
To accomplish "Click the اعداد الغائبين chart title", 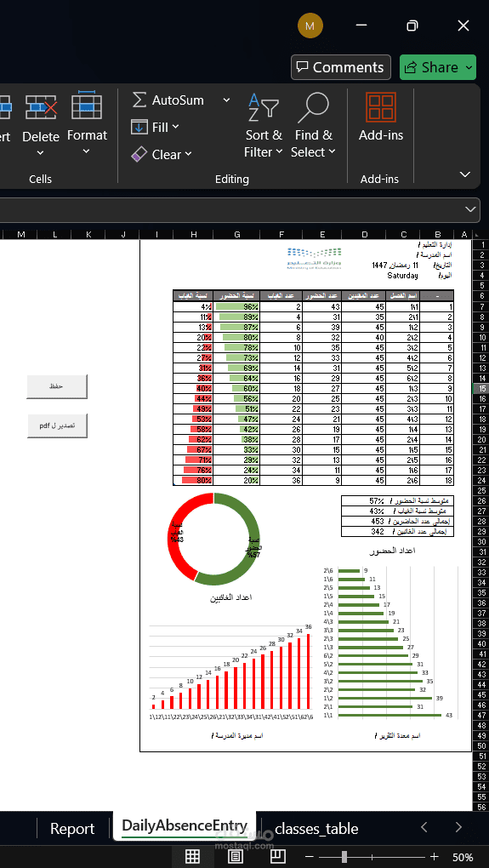I will [x=230, y=598].
